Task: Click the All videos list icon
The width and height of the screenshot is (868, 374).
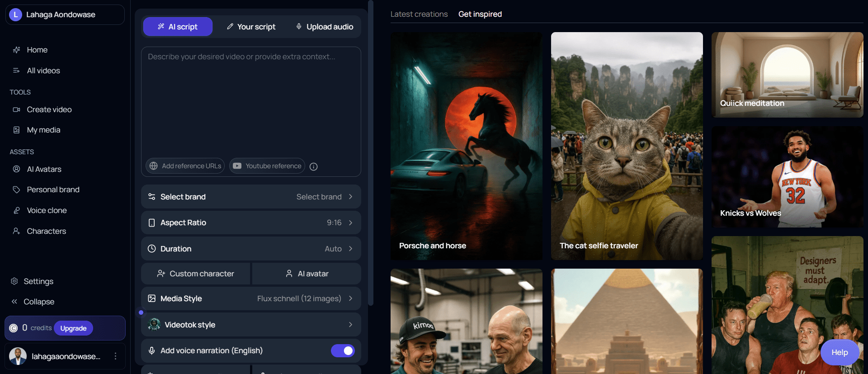Action: coord(16,71)
